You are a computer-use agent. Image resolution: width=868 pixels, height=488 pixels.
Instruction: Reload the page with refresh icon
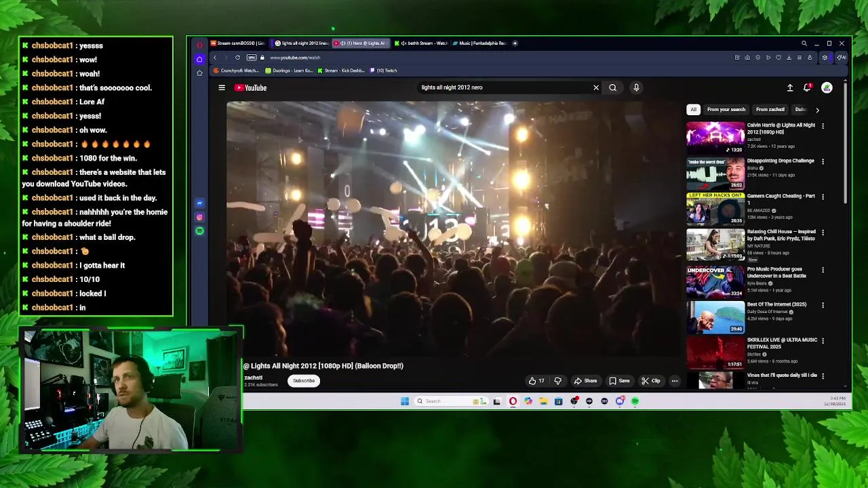(237, 58)
